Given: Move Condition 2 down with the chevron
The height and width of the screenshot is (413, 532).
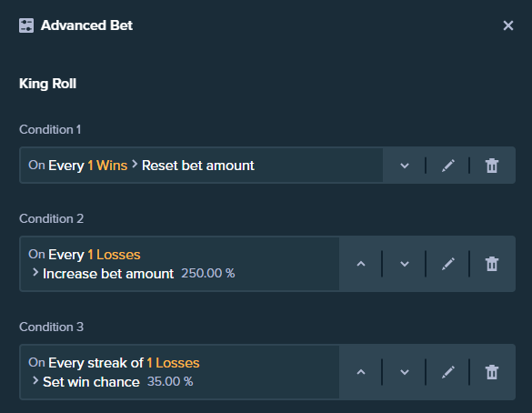Looking at the screenshot, I should (404, 264).
